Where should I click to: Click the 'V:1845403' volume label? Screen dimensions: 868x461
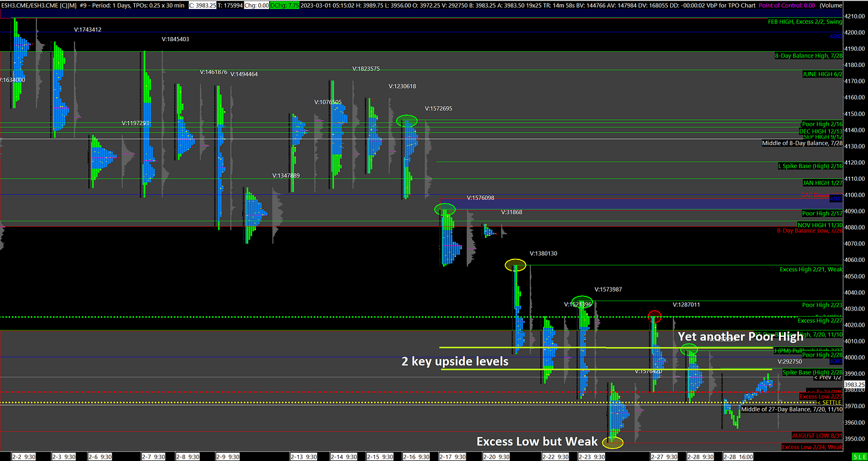pyautogui.click(x=175, y=39)
